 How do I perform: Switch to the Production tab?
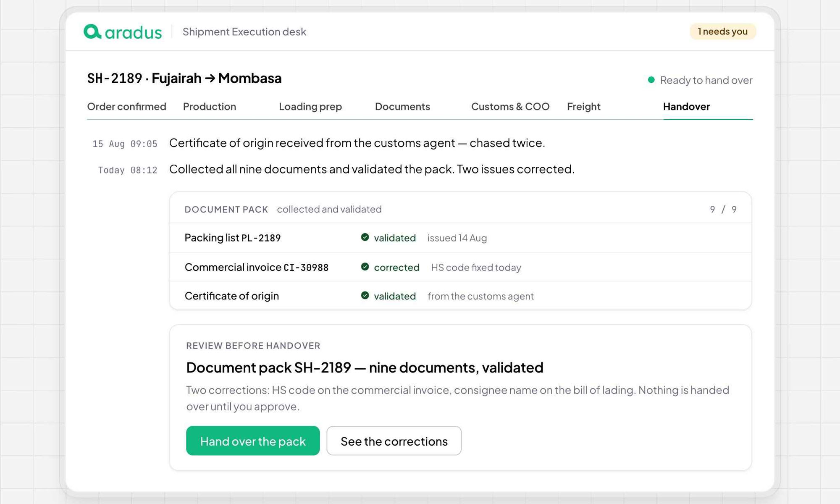click(210, 107)
